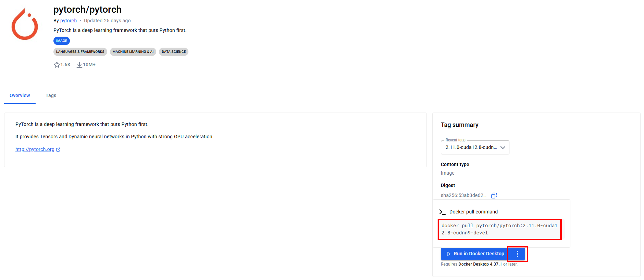
Task: Switch to the Tags tab
Action: click(x=51, y=95)
